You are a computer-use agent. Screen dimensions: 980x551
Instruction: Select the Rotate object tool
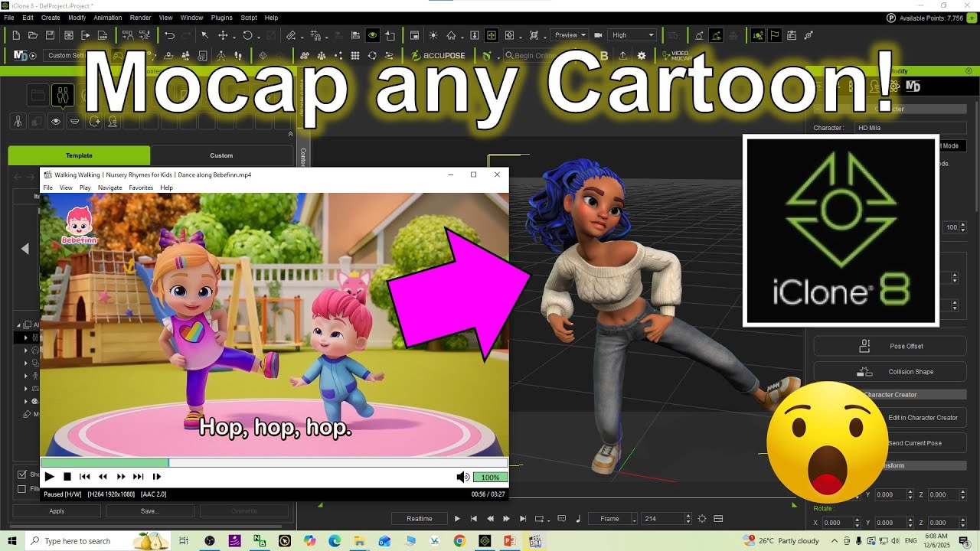[247, 35]
